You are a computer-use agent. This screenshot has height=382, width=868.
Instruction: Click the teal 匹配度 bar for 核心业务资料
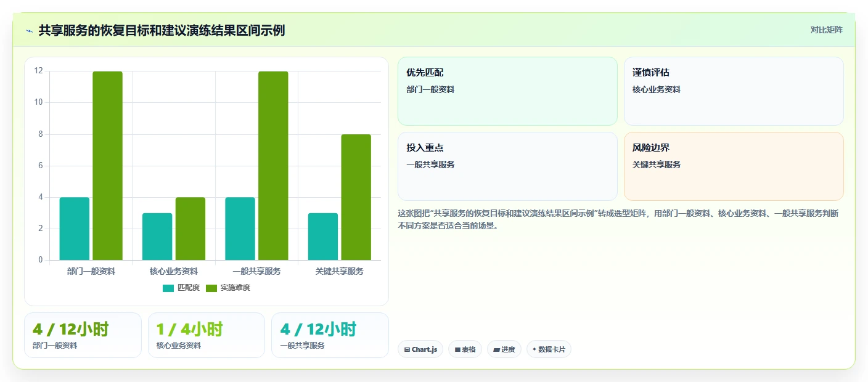pyautogui.click(x=157, y=237)
